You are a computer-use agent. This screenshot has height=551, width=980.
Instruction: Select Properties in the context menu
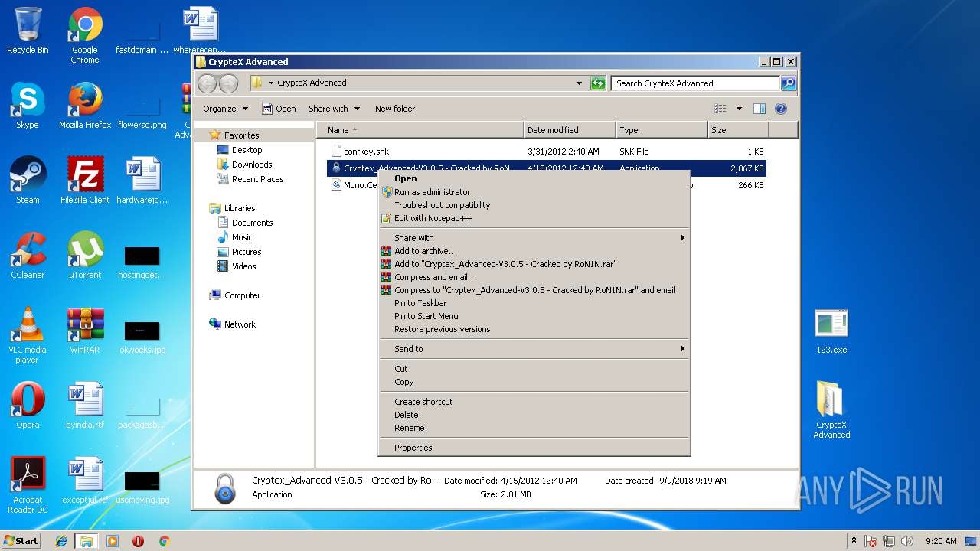[x=413, y=448]
